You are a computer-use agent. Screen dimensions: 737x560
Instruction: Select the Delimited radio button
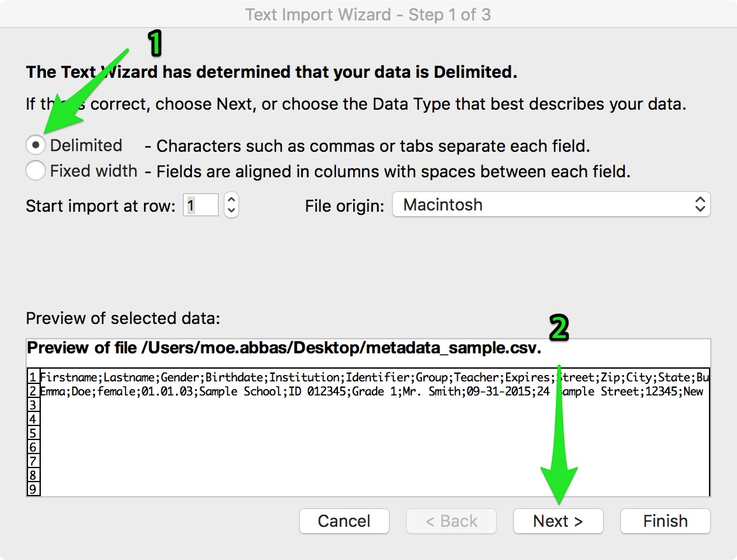36,145
